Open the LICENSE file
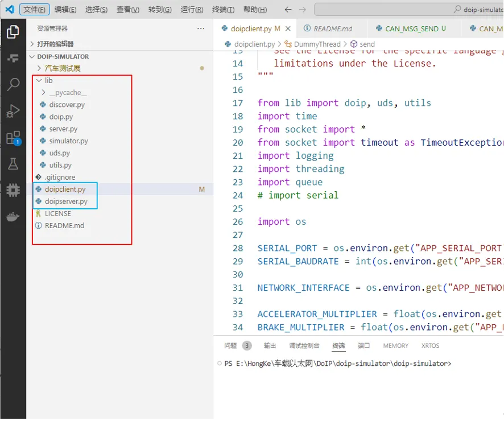 coord(58,214)
